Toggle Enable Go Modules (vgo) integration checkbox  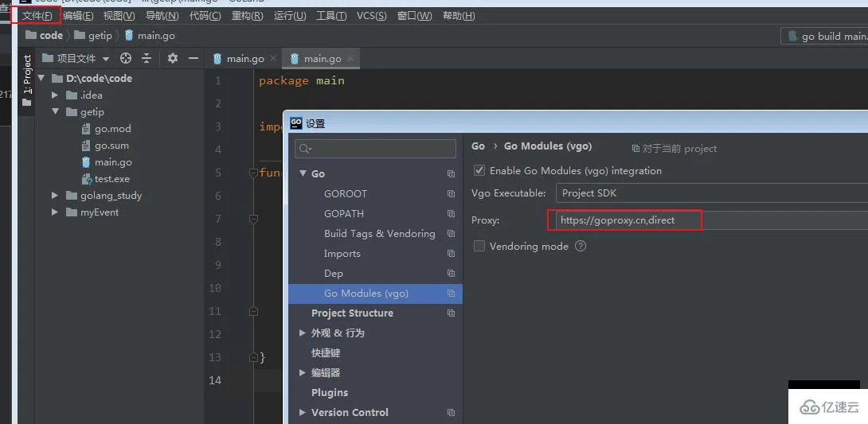(x=479, y=171)
